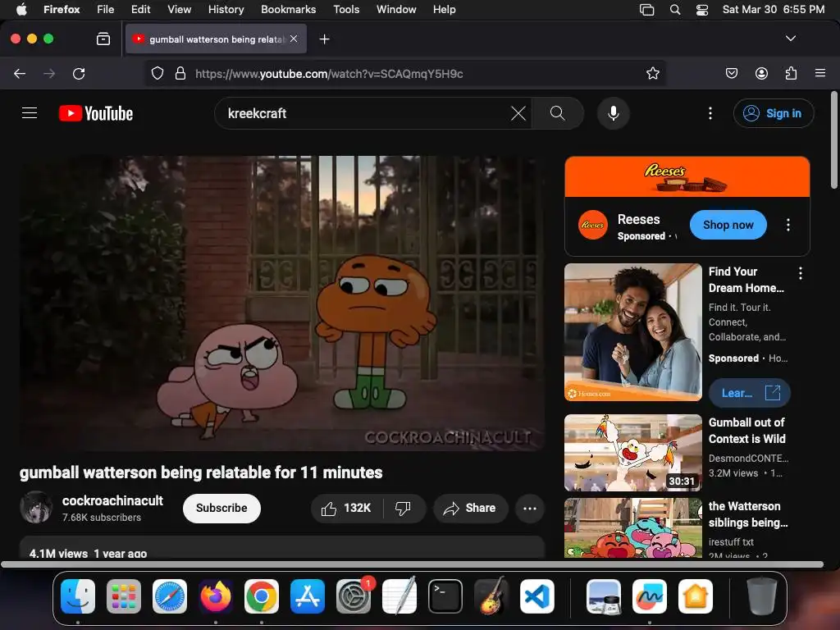Like the video with thumbs up
840x630 pixels.
click(347, 508)
